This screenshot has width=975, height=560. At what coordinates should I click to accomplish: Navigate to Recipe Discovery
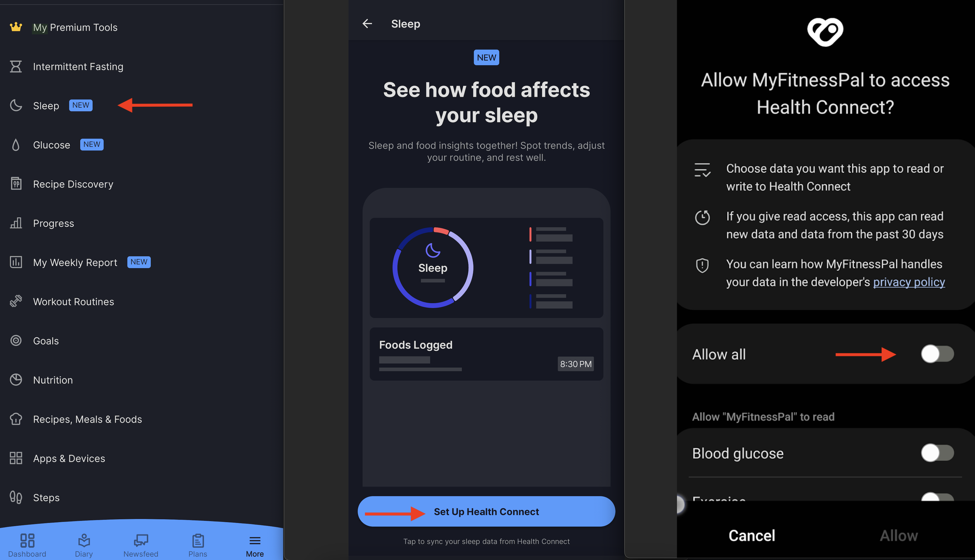72,183
